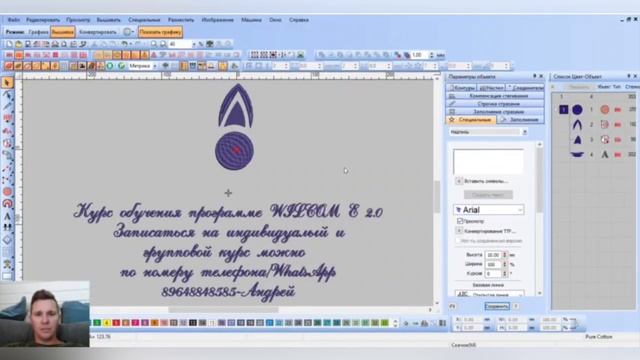Expand the Надпись object type dropdown

[x=524, y=132]
